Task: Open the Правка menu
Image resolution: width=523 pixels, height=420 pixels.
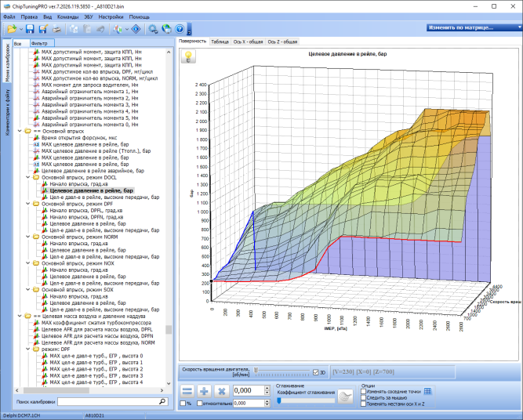Action: 29,16
